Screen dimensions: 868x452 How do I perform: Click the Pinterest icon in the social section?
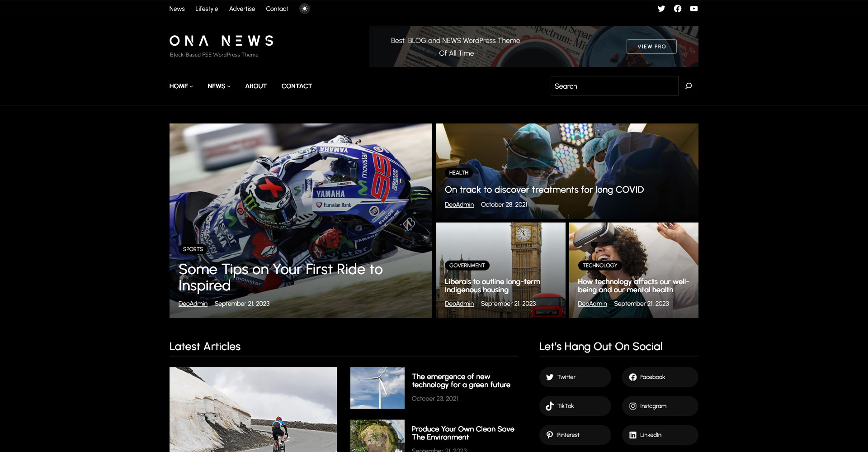coord(550,435)
